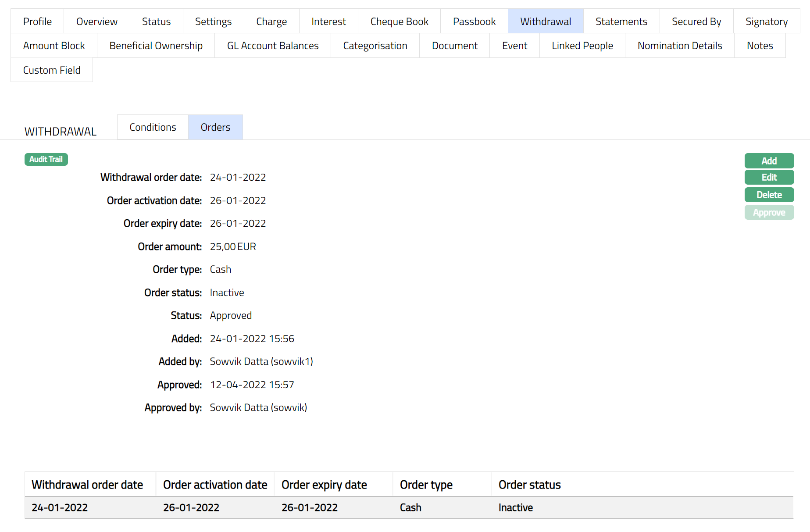Open the Nomination Details tab
Image resolution: width=810 pixels, height=532 pixels.
click(679, 46)
